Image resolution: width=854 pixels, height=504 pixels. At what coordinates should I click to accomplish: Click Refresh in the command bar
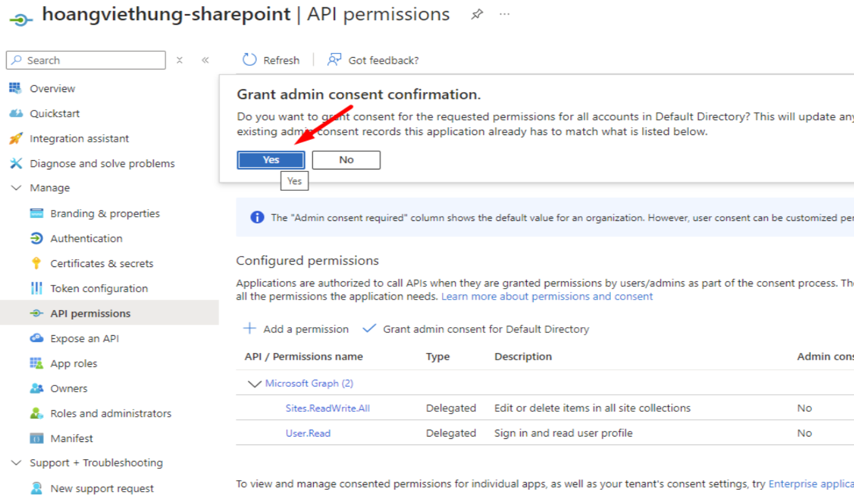coord(271,60)
